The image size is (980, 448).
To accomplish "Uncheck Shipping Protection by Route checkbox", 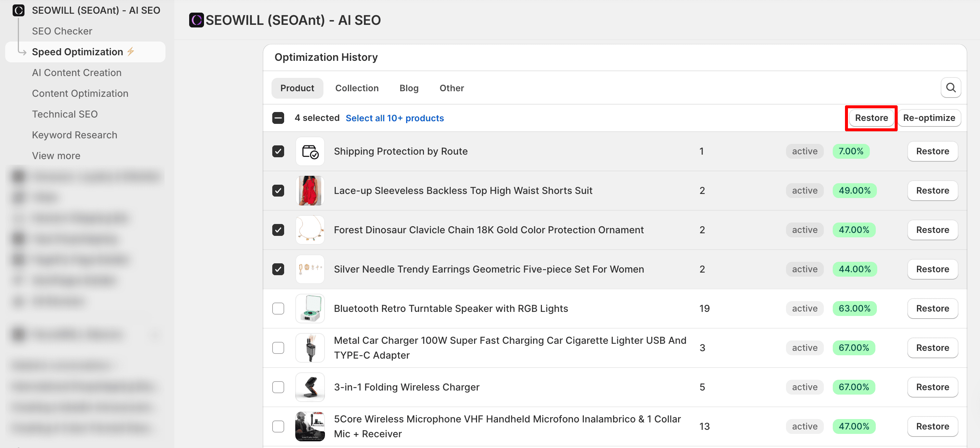I will click(278, 152).
